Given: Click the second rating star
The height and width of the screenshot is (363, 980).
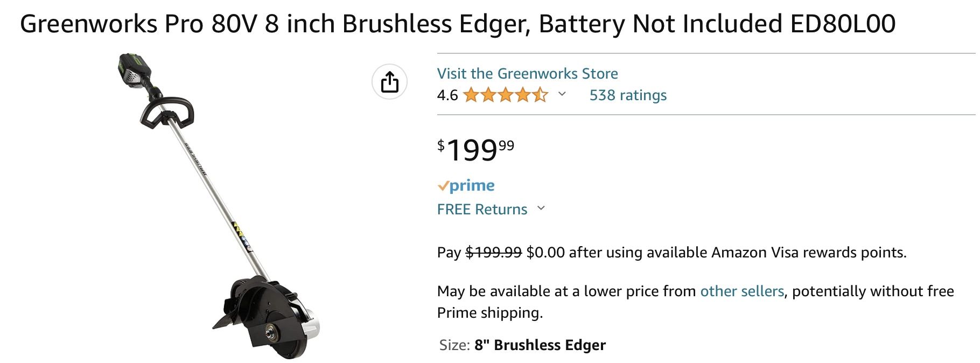Looking at the screenshot, I should tap(488, 95).
